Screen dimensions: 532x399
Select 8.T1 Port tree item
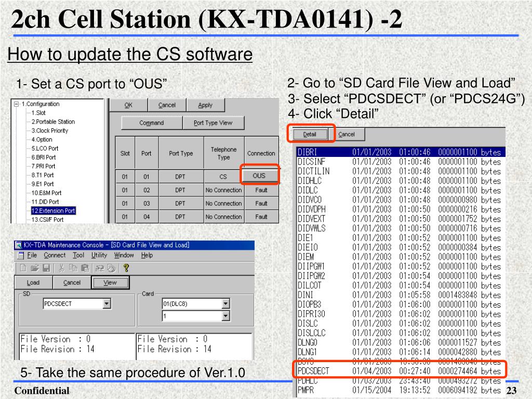43,175
